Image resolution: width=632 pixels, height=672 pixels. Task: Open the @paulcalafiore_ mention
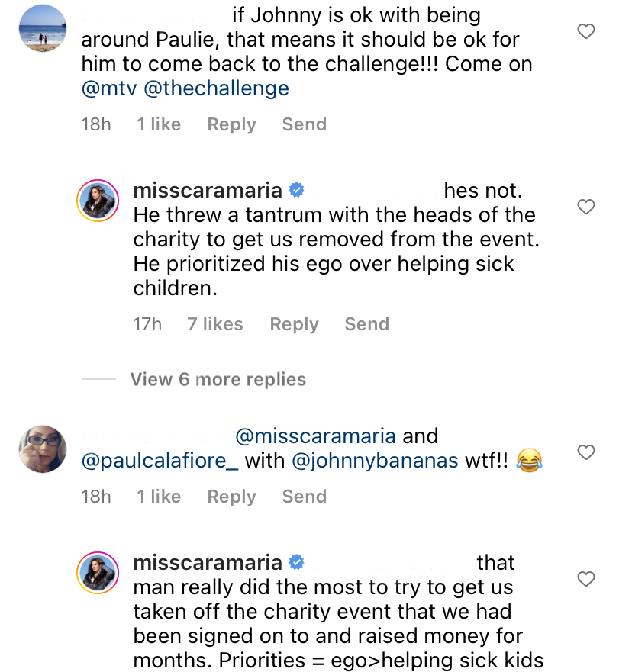coord(160,461)
